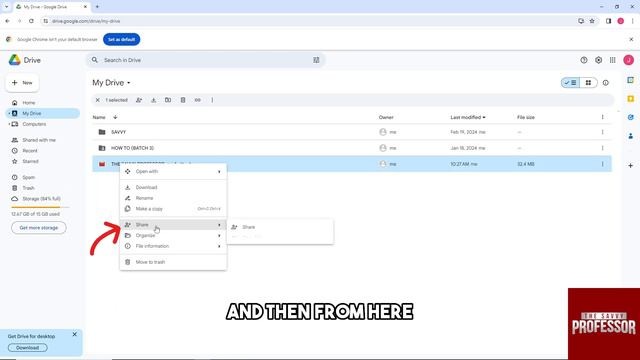Open Google Calendar side panel icon

(631, 80)
